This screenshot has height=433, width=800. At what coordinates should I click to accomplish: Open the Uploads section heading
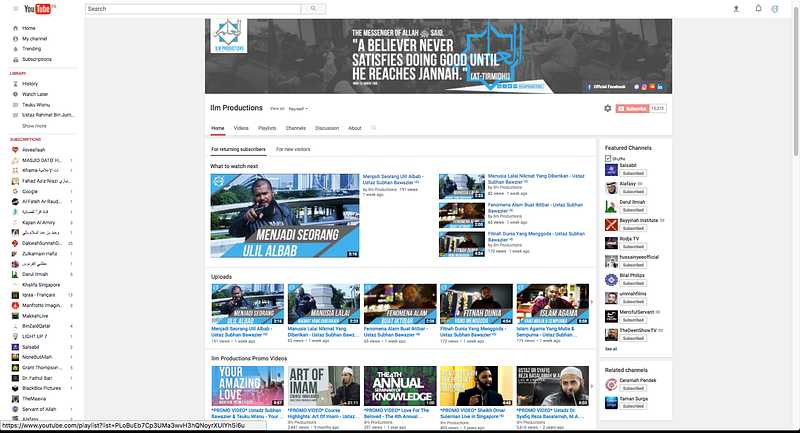(x=221, y=277)
